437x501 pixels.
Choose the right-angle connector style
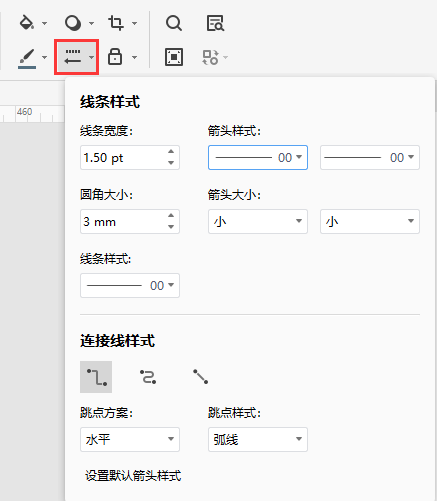(96, 377)
